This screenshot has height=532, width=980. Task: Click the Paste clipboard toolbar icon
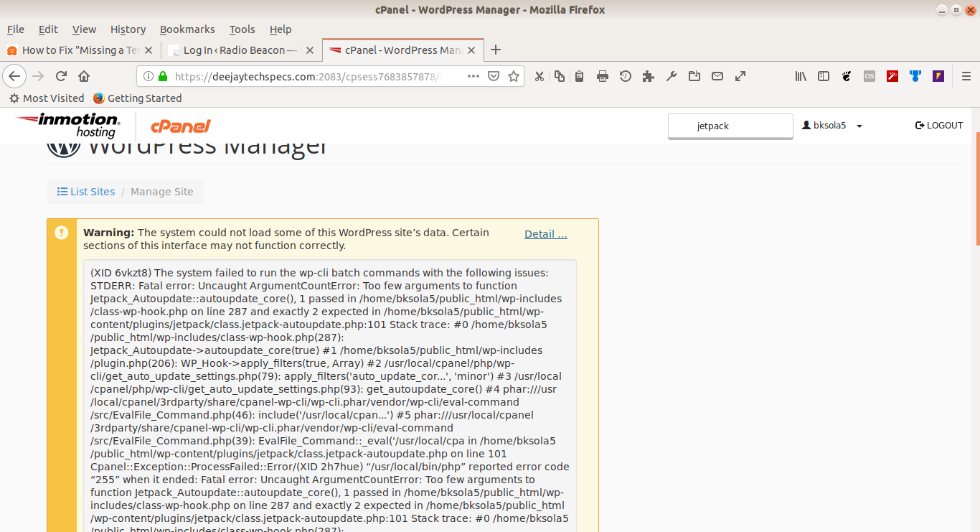click(x=580, y=76)
